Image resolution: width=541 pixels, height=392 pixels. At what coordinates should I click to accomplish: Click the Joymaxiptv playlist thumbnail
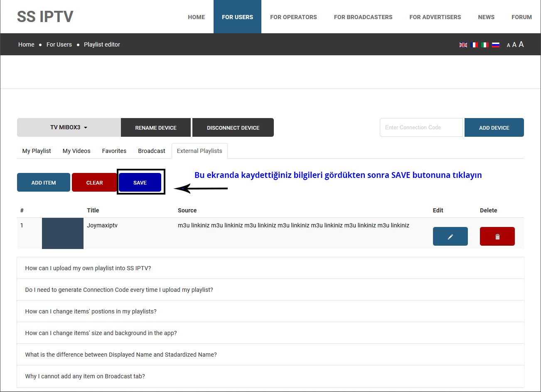tap(63, 233)
